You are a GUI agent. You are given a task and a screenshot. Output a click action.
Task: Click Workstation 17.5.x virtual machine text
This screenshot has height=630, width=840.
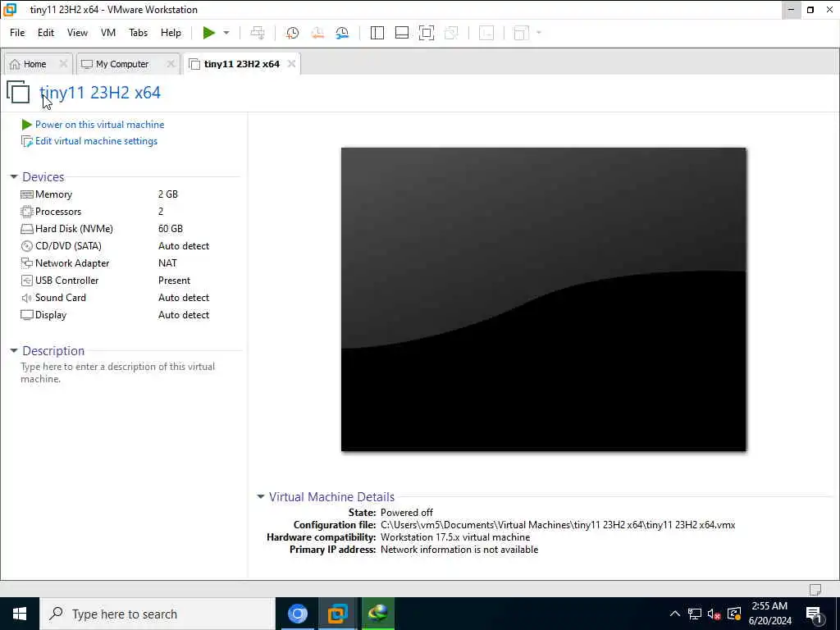click(455, 536)
